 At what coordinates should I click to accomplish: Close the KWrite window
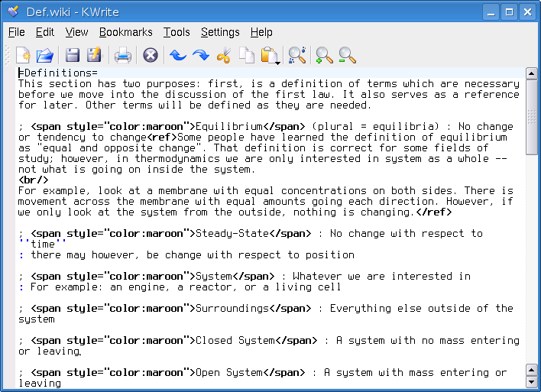527,12
